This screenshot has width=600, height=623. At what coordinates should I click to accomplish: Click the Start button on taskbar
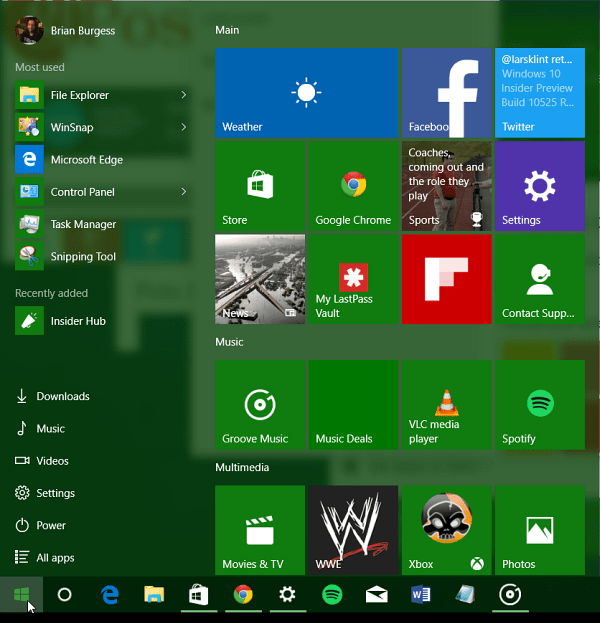[21, 595]
